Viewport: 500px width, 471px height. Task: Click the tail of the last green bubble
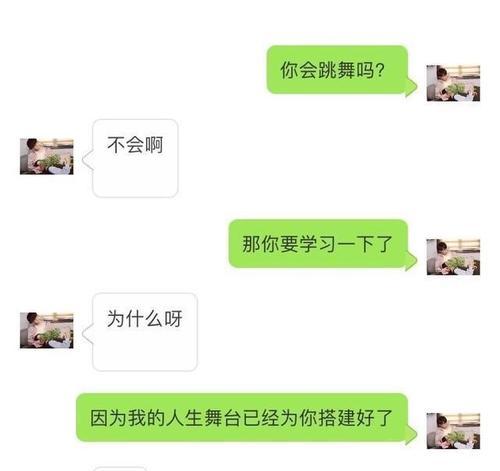tap(412, 435)
